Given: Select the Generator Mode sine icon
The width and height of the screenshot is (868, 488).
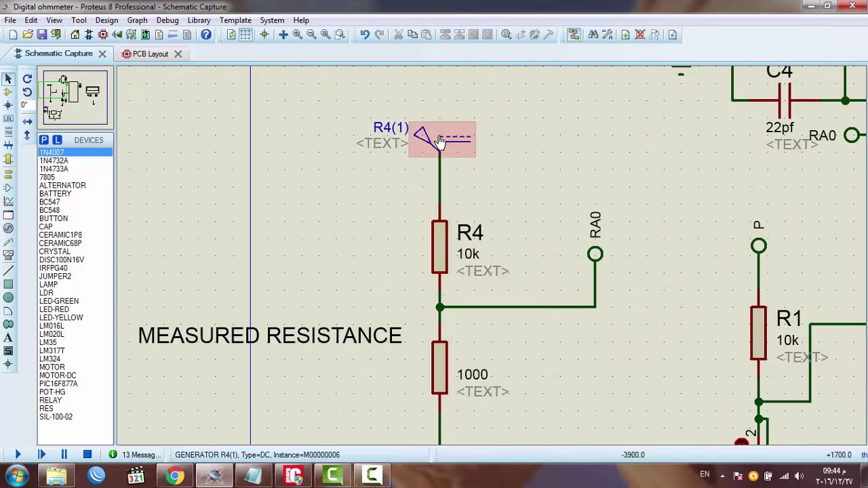Looking at the screenshot, I should [8, 228].
